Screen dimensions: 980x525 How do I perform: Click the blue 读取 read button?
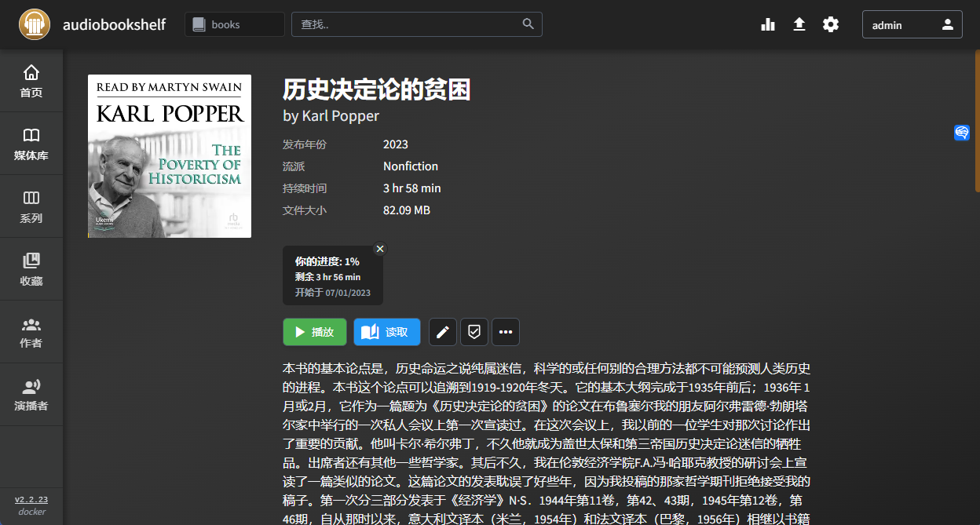386,332
